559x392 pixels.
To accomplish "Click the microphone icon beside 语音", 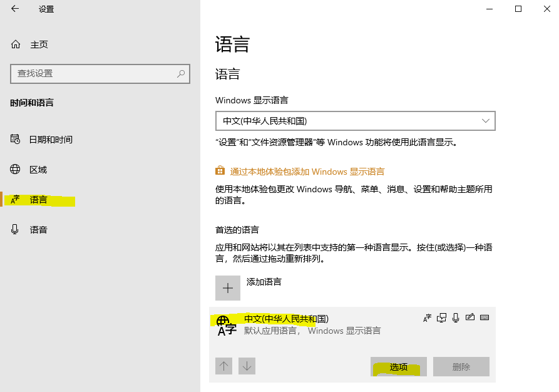I will pyautogui.click(x=14, y=229).
